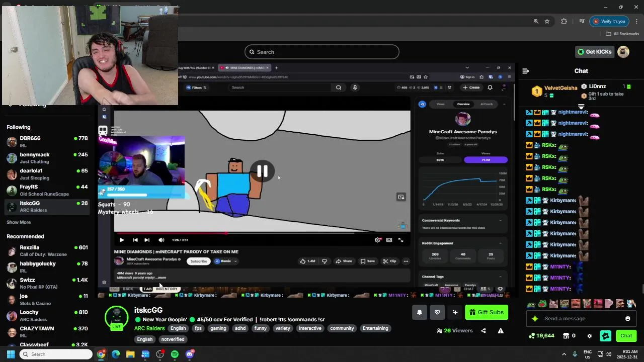Viewport: 644px width, 362px height.
Task: Click the YouTube Subscribe button in stream
Action: (198, 261)
